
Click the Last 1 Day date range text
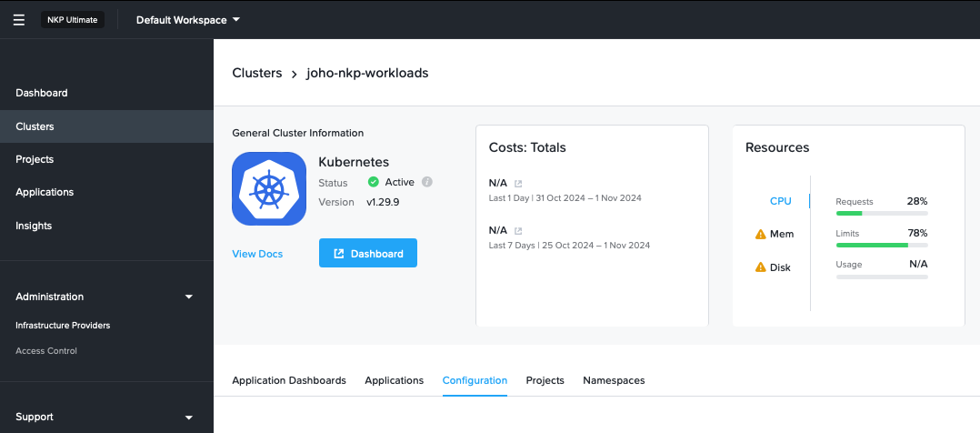tap(565, 197)
